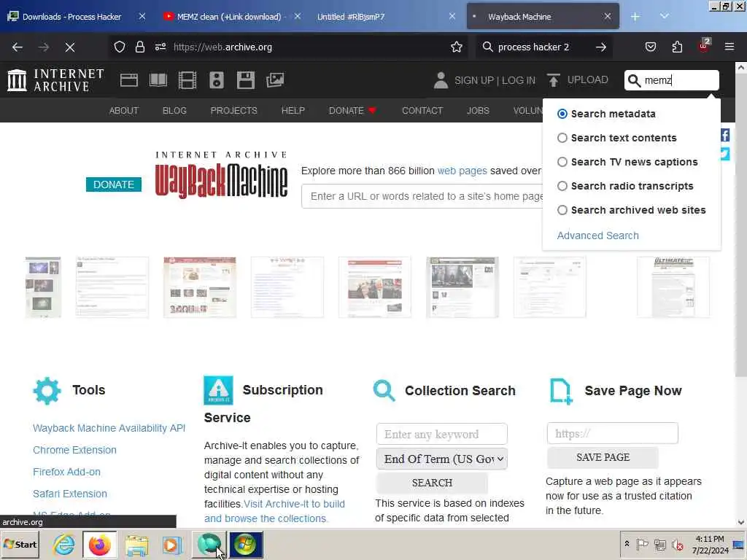Open Wayback Machine Availability API link
The width and height of the screenshot is (747, 560).
pos(109,428)
